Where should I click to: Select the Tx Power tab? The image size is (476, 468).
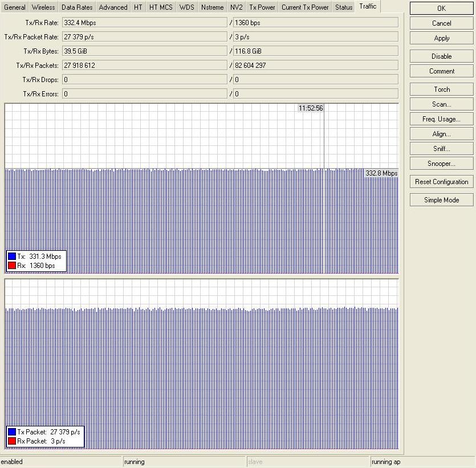pos(262,7)
